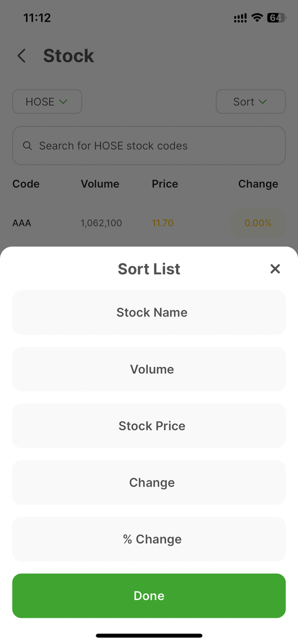
Task: Focus the HOSE stock codes search field
Action: 149,146
